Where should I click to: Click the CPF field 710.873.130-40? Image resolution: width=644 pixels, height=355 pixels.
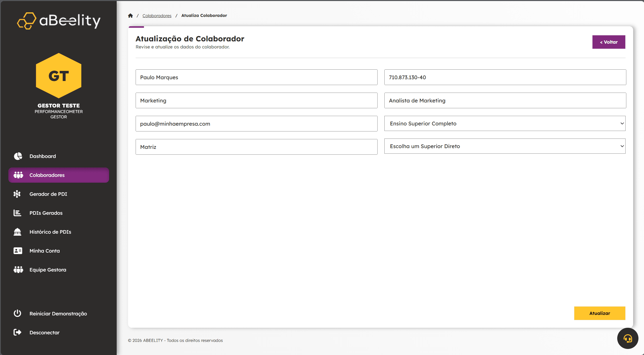[505, 77]
